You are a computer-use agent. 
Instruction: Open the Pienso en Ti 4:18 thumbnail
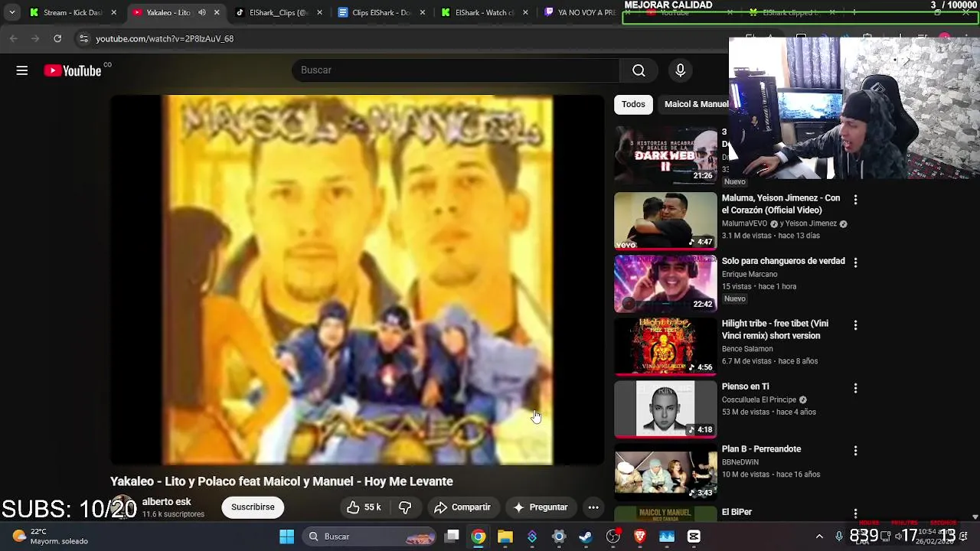tap(665, 409)
